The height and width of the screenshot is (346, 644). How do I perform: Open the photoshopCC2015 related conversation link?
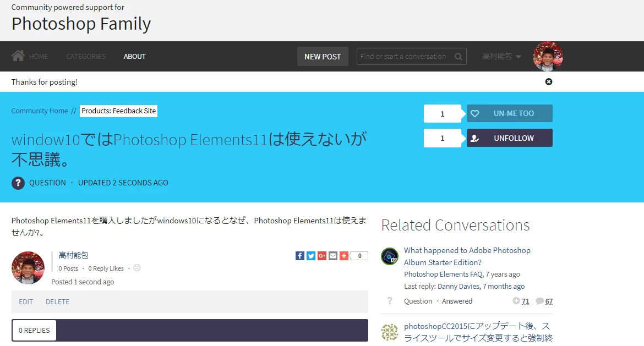click(478, 332)
